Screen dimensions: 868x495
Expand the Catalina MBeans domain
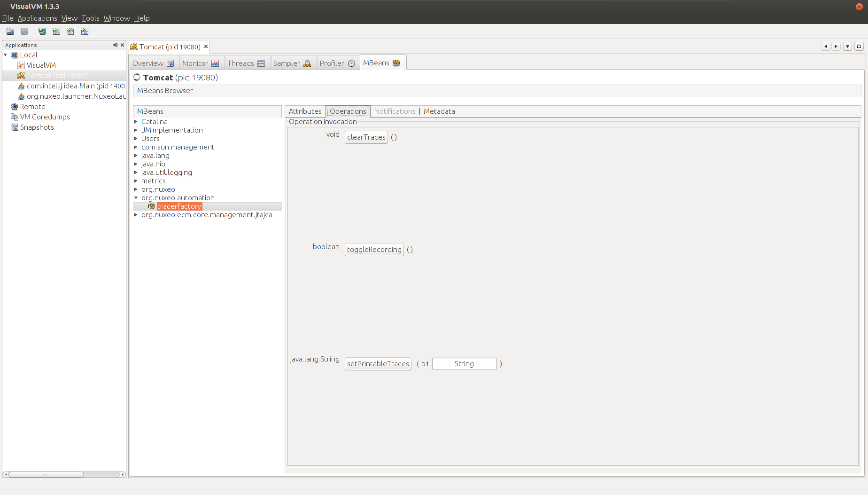[x=136, y=122]
